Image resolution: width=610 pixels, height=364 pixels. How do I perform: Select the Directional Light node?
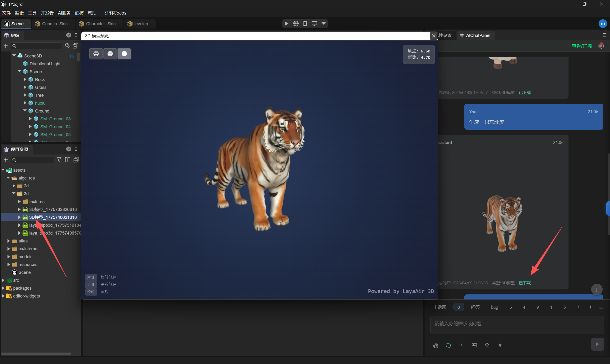click(45, 64)
